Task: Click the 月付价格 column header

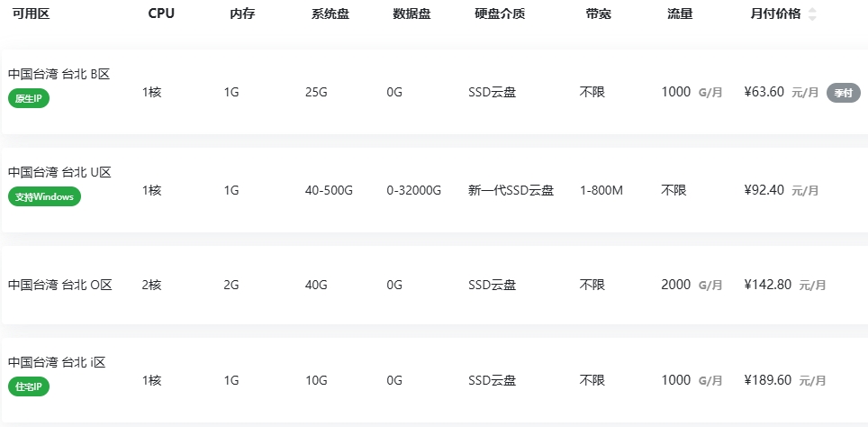Action: [x=775, y=14]
